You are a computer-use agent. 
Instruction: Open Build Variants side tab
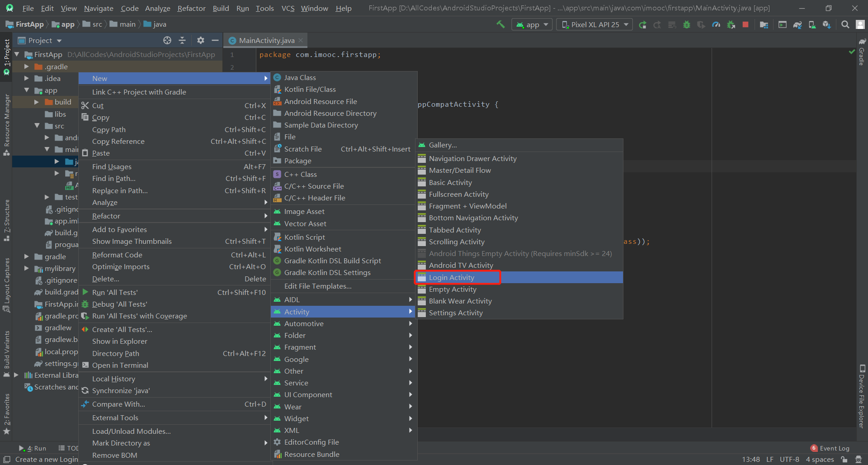coord(6,353)
